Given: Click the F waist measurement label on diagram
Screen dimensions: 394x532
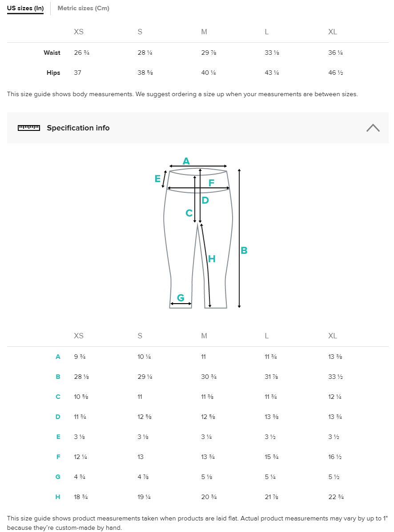Looking at the screenshot, I should (x=211, y=183).
